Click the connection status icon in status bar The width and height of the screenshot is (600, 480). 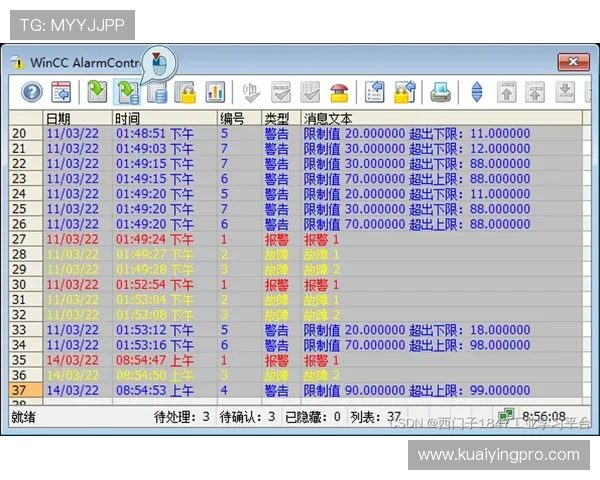506,415
